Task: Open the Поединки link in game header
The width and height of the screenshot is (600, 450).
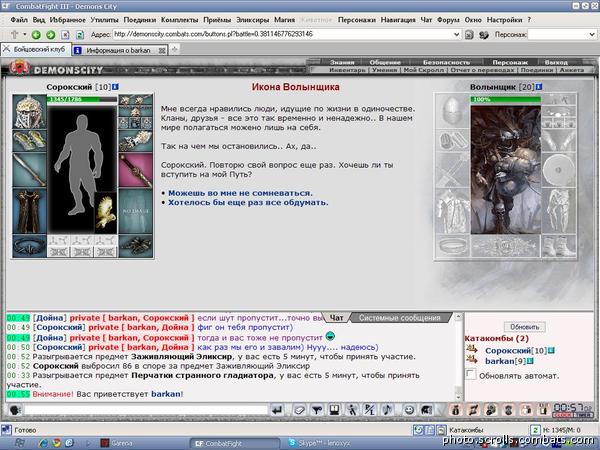Action: [x=537, y=70]
